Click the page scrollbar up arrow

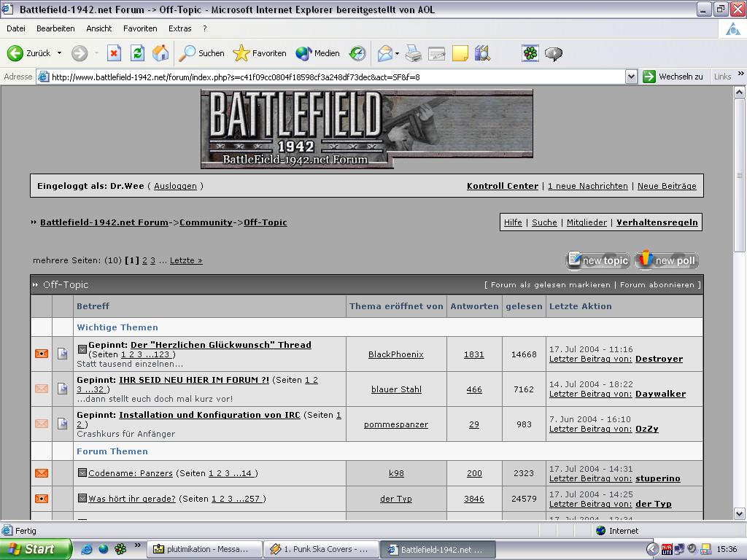[x=740, y=93]
